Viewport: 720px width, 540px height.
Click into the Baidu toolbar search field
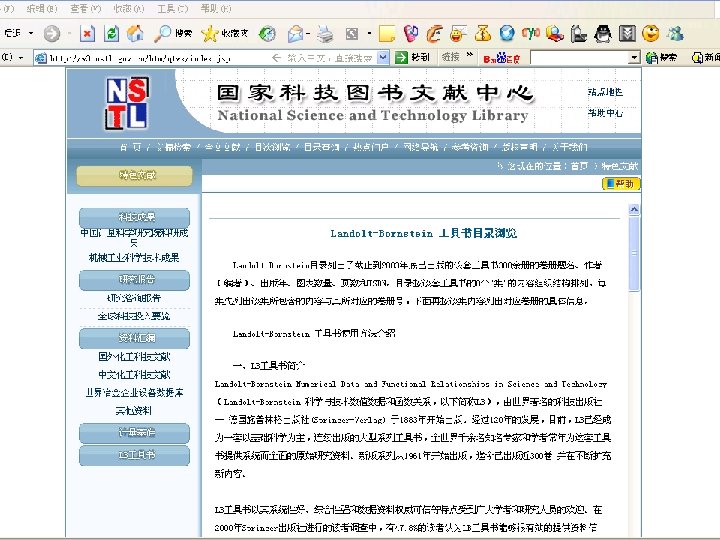pyautogui.click(x=580, y=58)
